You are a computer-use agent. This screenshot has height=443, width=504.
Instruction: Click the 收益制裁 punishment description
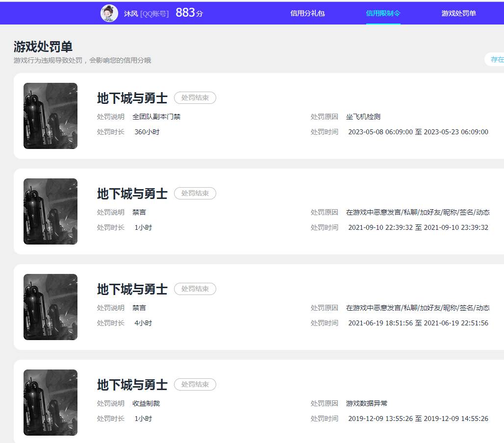tap(146, 403)
